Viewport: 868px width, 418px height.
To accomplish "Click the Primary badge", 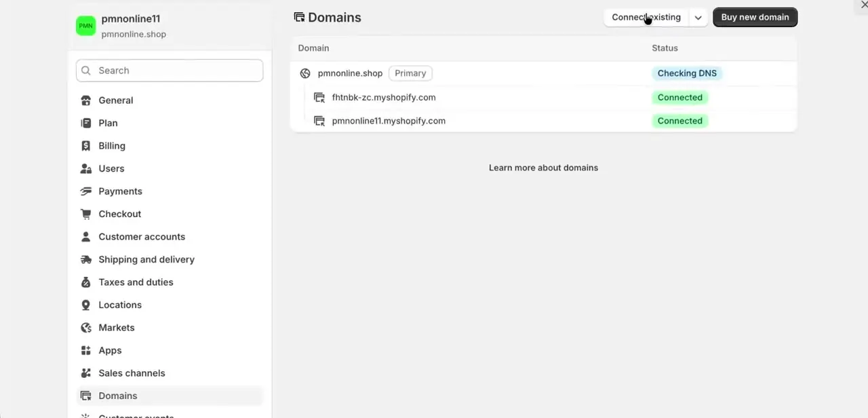I will 410,73.
